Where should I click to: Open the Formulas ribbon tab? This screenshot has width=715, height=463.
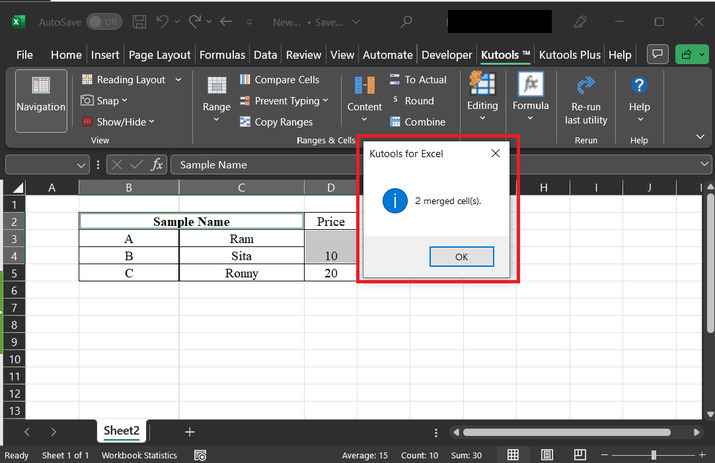tap(222, 55)
